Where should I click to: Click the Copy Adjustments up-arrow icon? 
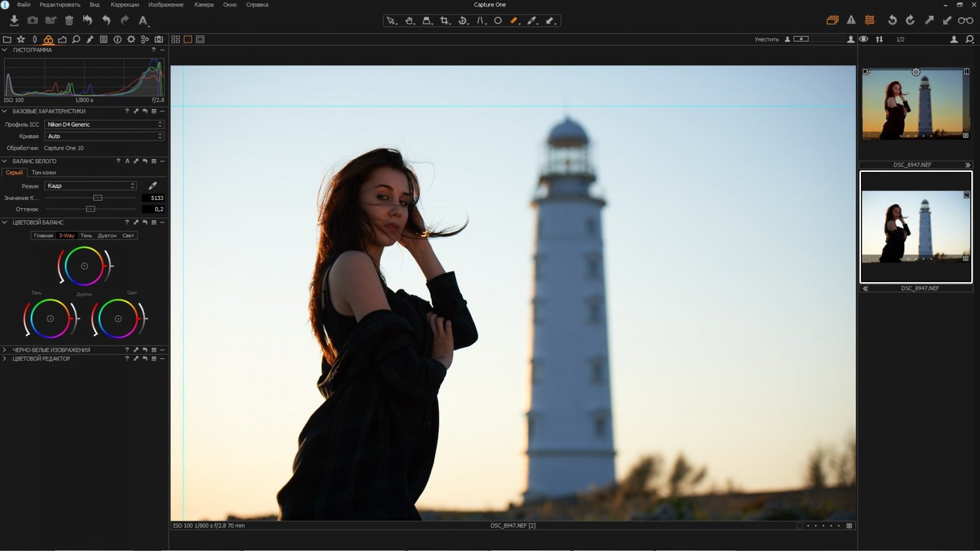point(929,20)
